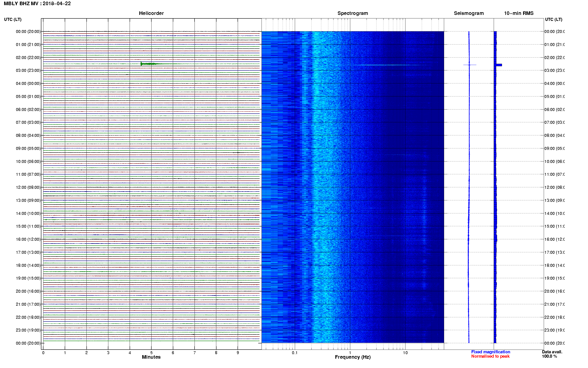The height and width of the screenshot is (368, 588).
Task: Click the left axis "09:00 (05:00)" label
Action: 28,148
